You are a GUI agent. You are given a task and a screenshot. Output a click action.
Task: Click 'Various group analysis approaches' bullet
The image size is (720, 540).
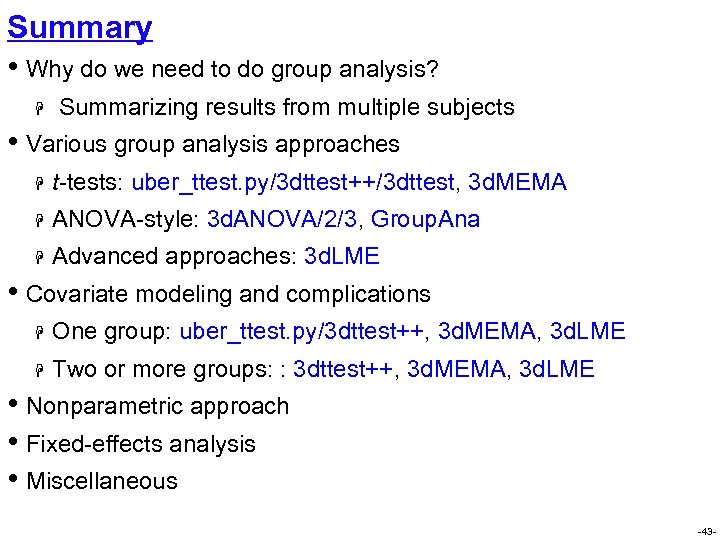point(212,144)
